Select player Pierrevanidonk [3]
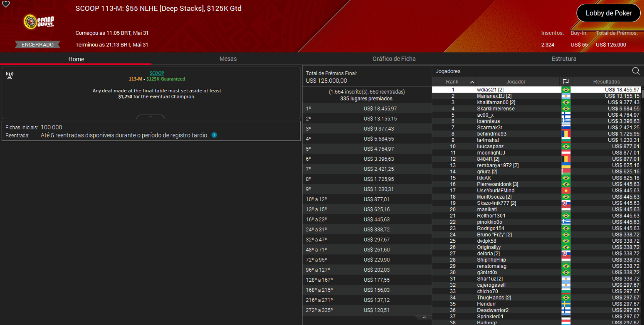Viewport: 644px width, 325px height. [497, 184]
